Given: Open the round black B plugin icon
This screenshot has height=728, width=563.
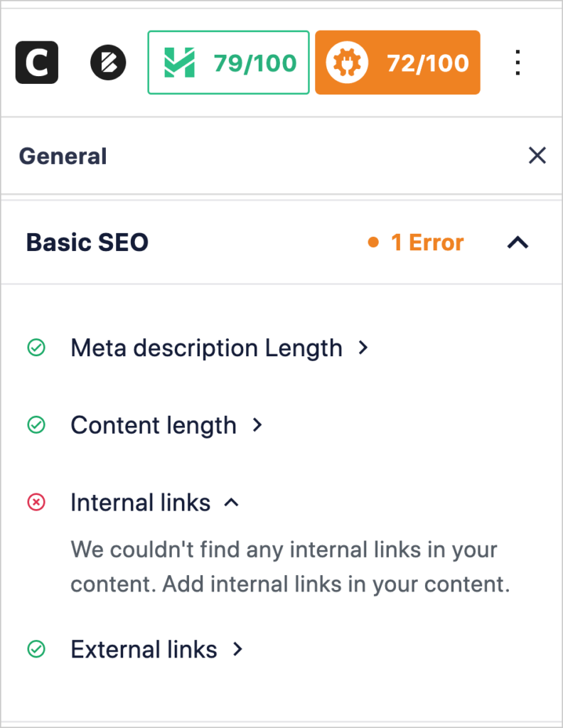Looking at the screenshot, I should (x=108, y=63).
